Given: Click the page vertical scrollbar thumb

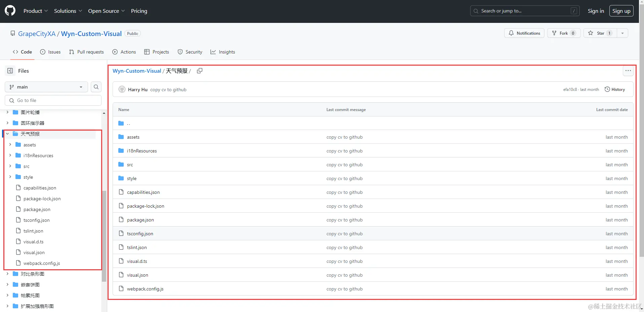Looking at the screenshot, I should [x=641, y=131].
